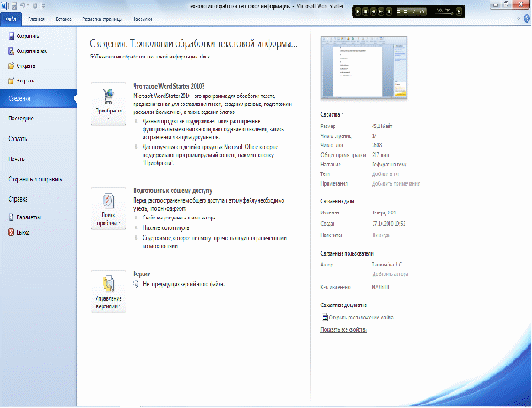Screen dimensions: 532x408
Task: Click Rewind on the media overlay
Action: 374,12
